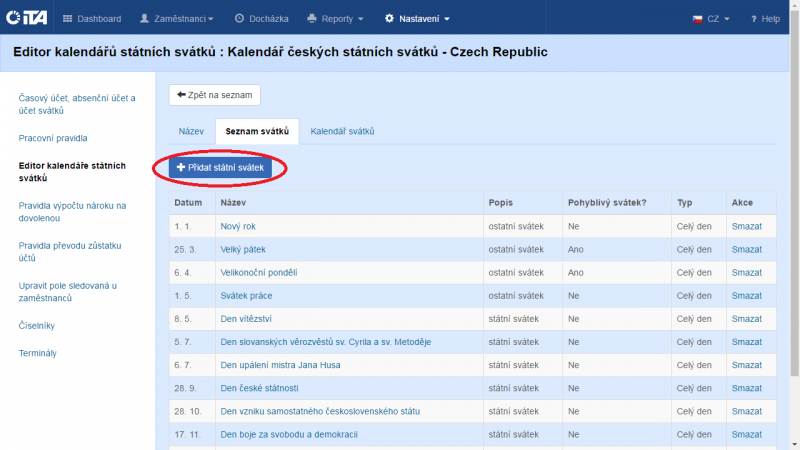Expand the Reporty dropdown menu
This screenshot has width=800, height=450.
coord(335,18)
